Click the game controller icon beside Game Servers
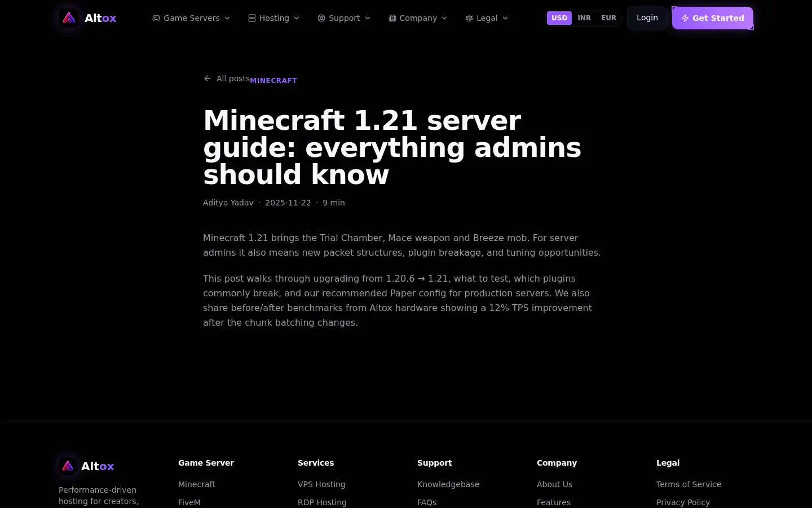 [x=156, y=18]
